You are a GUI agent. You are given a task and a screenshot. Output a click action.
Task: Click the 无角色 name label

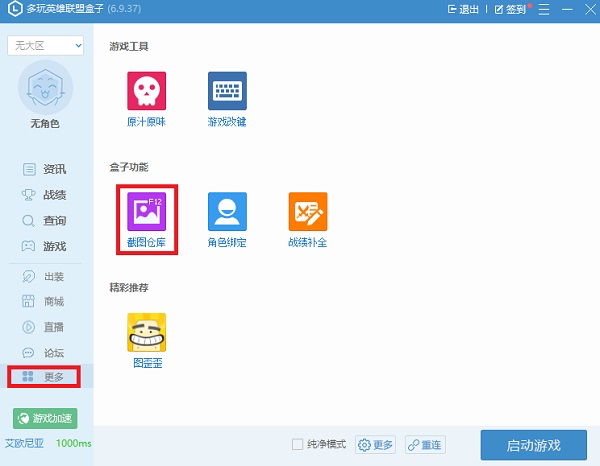(x=45, y=124)
